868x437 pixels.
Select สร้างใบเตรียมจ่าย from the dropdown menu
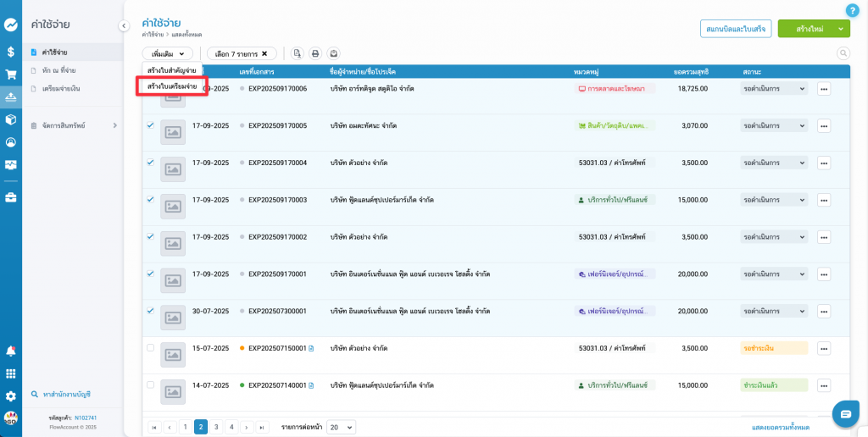[x=172, y=86]
